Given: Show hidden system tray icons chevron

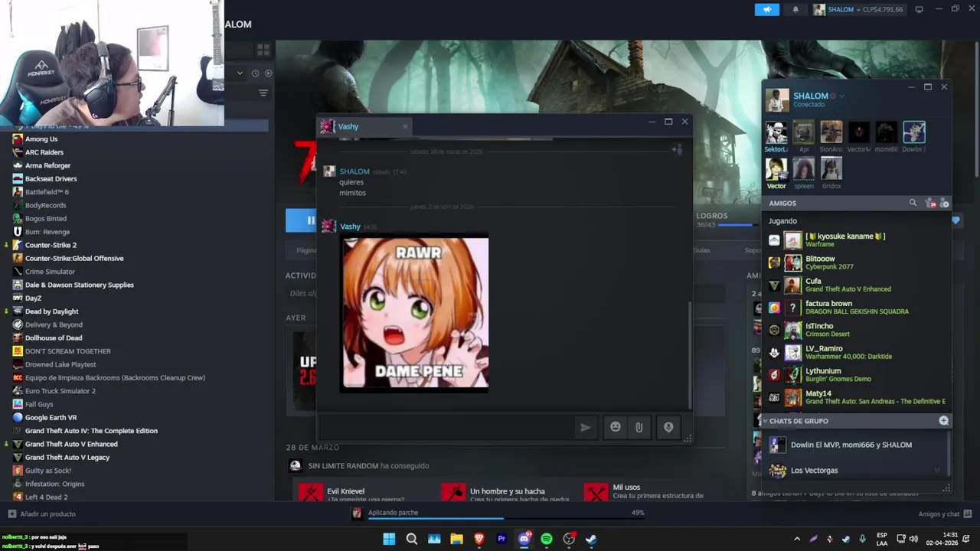Looking at the screenshot, I should (797, 539).
